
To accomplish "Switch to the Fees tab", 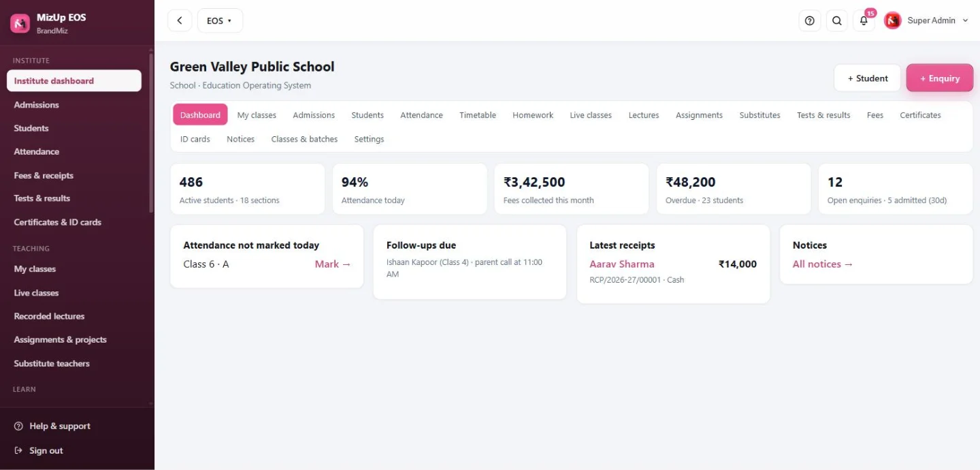I will pyautogui.click(x=875, y=115).
